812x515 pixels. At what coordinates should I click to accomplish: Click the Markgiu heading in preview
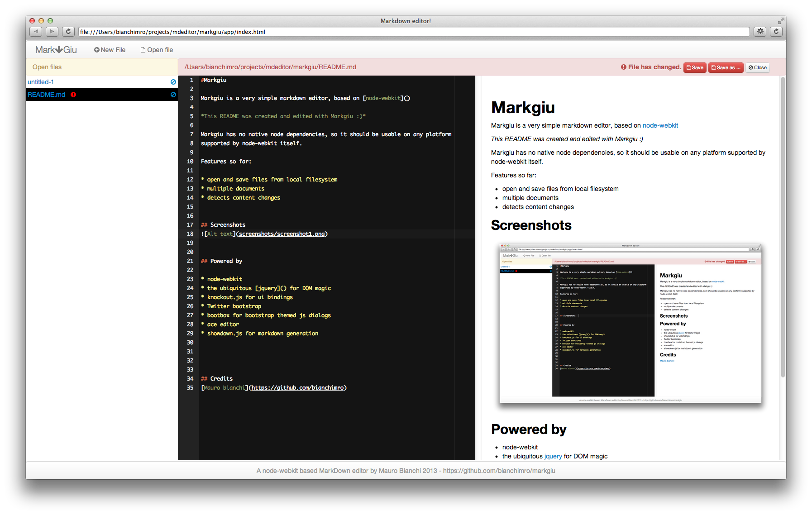[523, 108]
